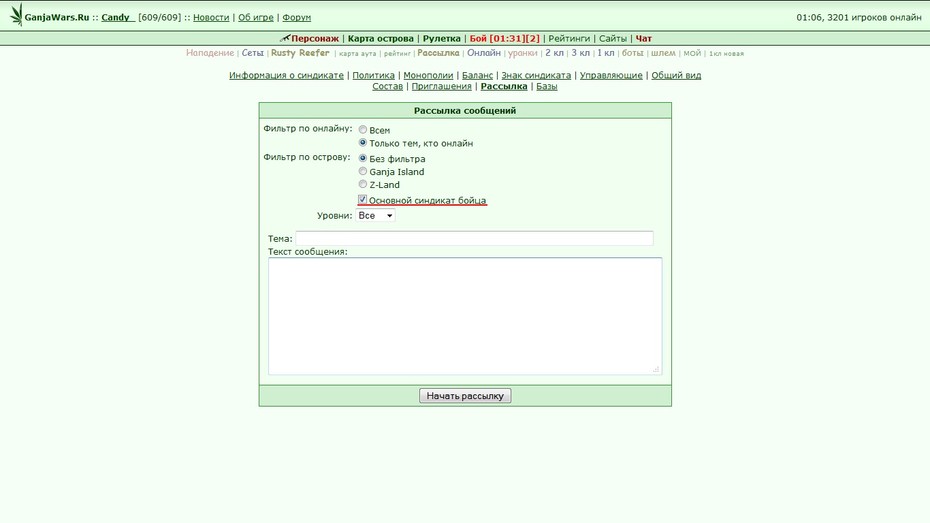Click the 'уранки' quick link
Screen dimensions: 930x523
point(523,53)
